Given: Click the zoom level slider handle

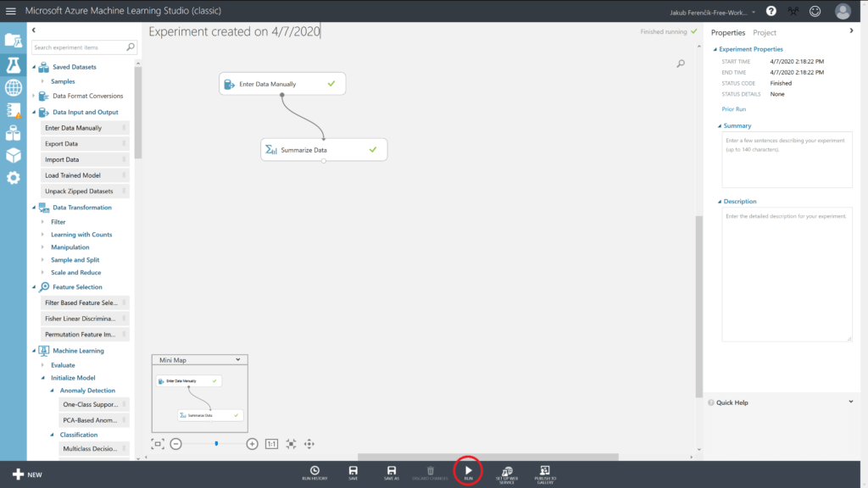Looking at the screenshot, I should pyautogui.click(x=216, y=444).
